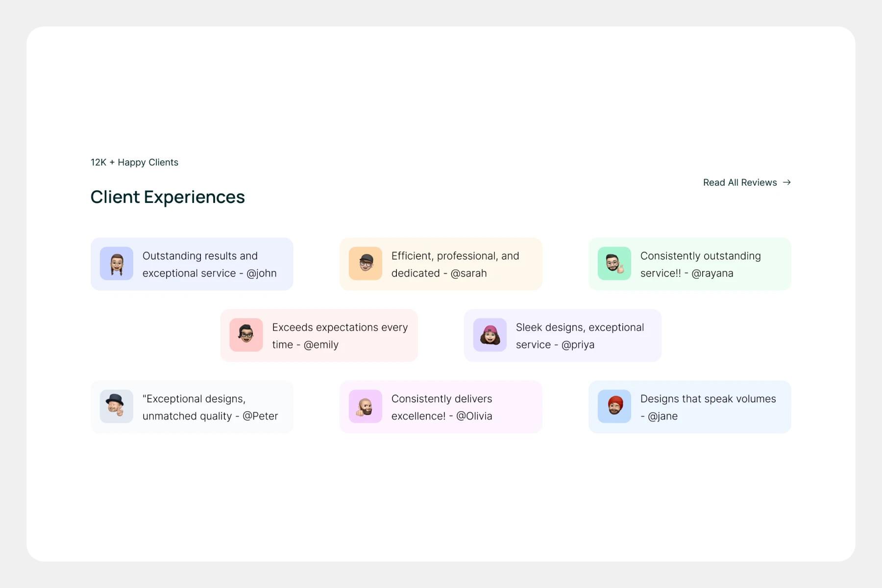Image resolution: width=882 pixels, height=588 pixels.
Task: Open the Read All Reviews link
Action: coord(740,182)
